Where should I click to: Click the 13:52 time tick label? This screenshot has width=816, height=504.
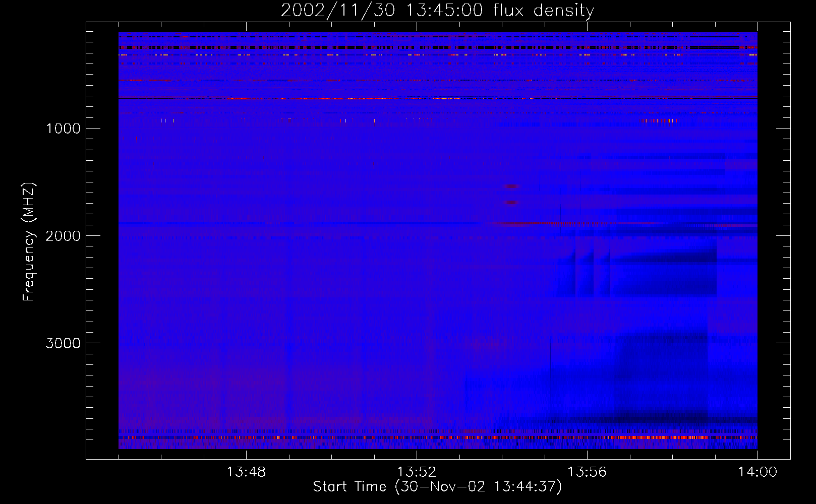(417, 472)
